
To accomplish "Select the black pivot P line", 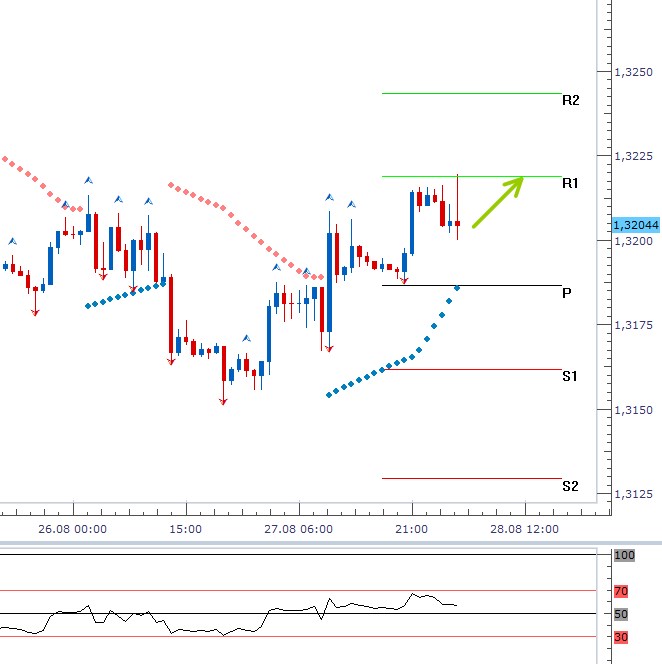I will tap(472, 285).
